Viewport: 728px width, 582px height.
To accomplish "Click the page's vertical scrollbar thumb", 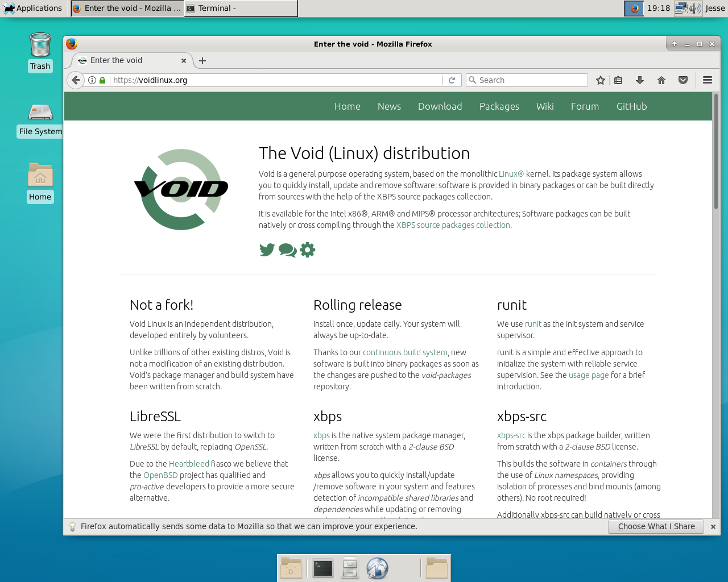I will pos(716,151).
